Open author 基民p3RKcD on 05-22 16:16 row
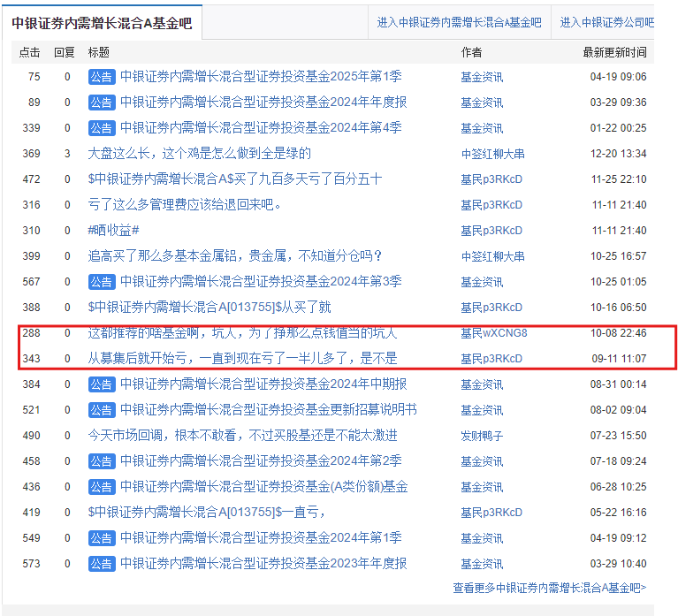Viewport: 678px width, 616px height. coord(491,513)
